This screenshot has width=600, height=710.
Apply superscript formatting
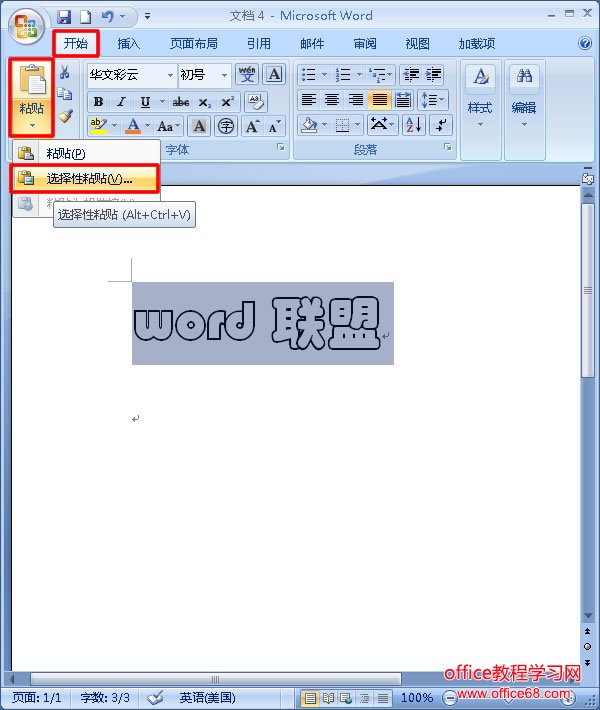click(x=228, y=102)
